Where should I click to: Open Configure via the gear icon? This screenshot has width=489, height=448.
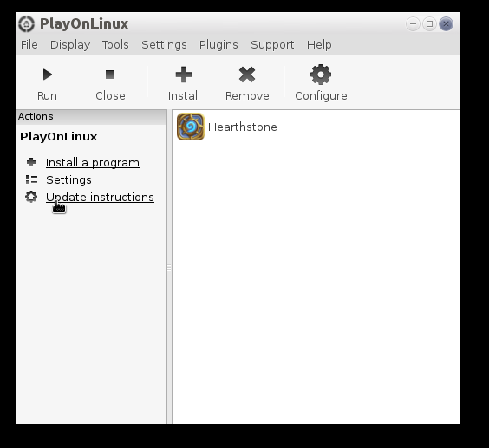pyautogui.click(x=321, y=75)
